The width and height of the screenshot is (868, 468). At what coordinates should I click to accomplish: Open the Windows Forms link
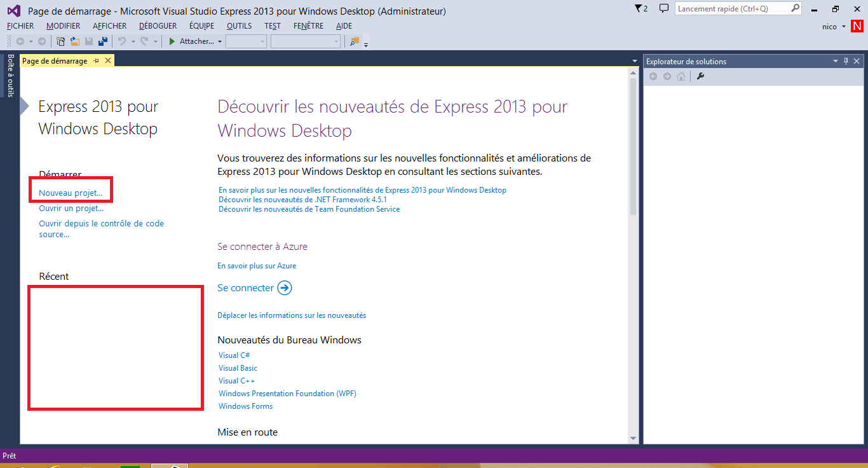click(x=246, y=406)
